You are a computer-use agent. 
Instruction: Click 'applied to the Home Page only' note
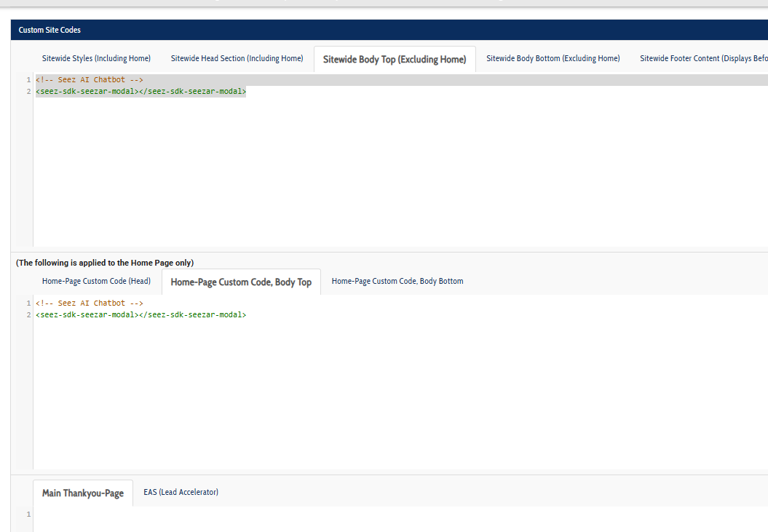105,263
